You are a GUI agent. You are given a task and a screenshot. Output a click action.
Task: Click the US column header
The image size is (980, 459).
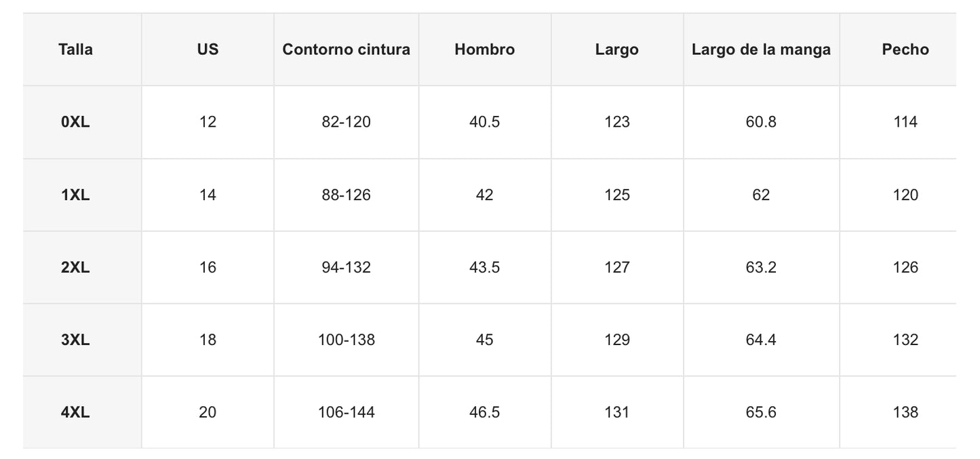tap(208, 49)
